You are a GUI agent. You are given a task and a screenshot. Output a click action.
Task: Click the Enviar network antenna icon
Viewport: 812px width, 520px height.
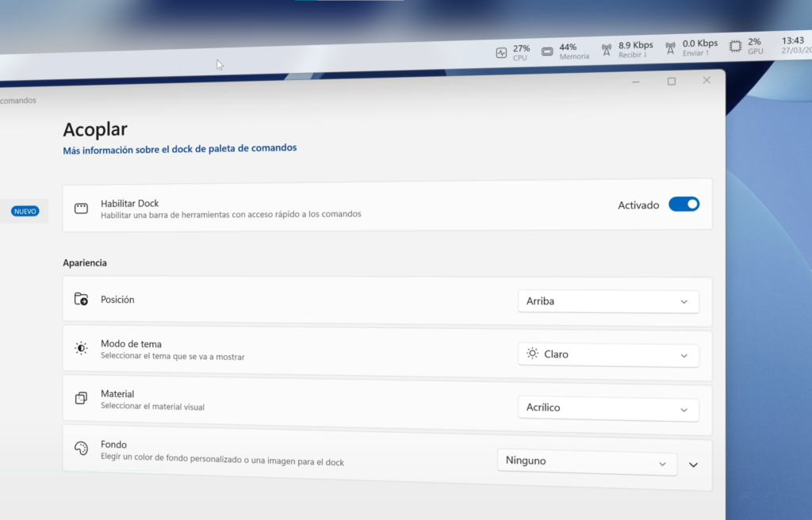(x=670, y=48)
